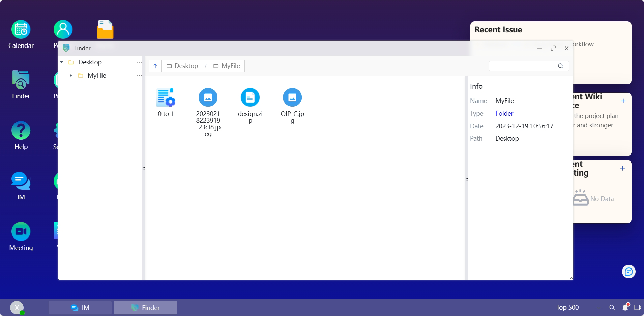Switch to the IM taskbar tab
This screenshot has width=644, height=316.
click(80, 308)
